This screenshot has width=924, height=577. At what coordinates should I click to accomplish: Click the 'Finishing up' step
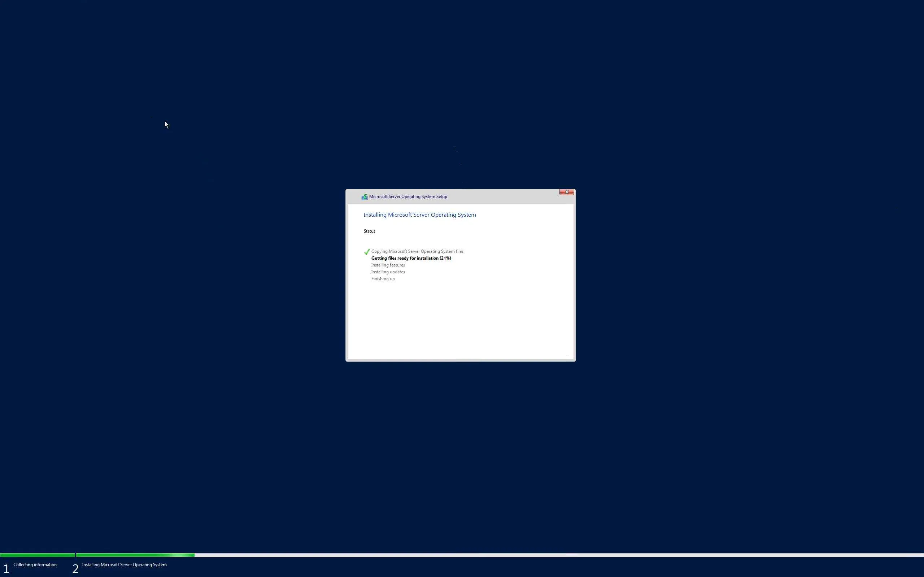tap(383, 279)
